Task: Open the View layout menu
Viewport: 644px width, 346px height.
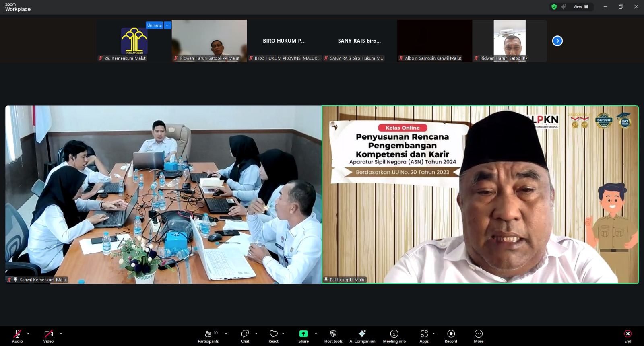Action: [x=581, y=7]
